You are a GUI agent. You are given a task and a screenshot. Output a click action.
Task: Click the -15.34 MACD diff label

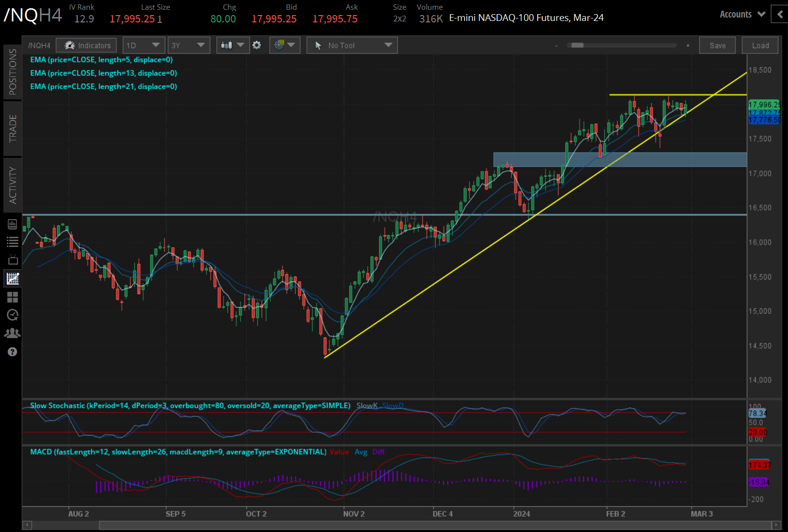759,482
